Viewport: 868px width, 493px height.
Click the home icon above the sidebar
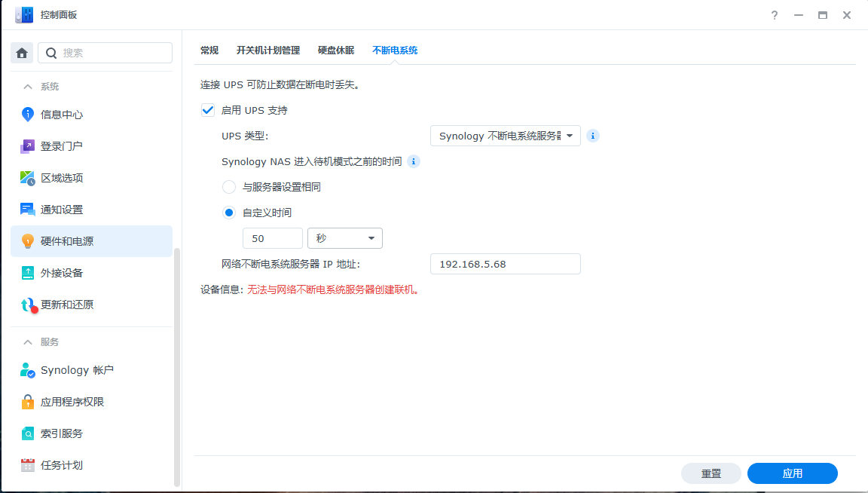[21, 52]
